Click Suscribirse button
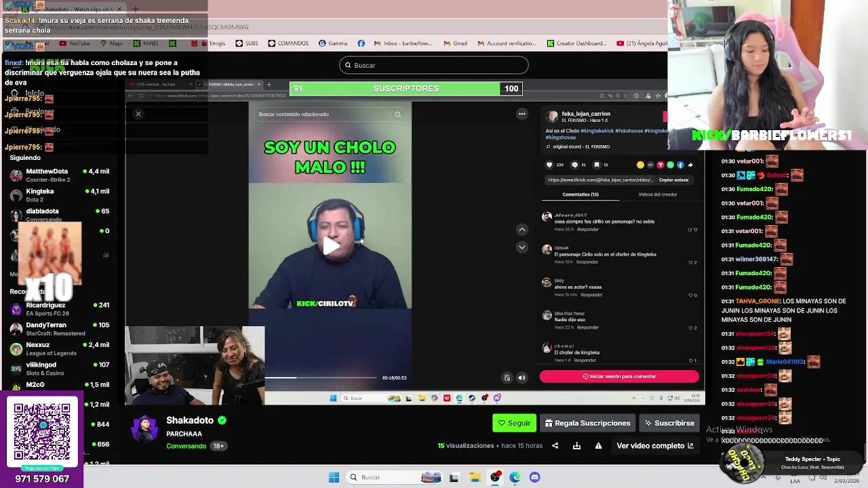 (669, 423)
